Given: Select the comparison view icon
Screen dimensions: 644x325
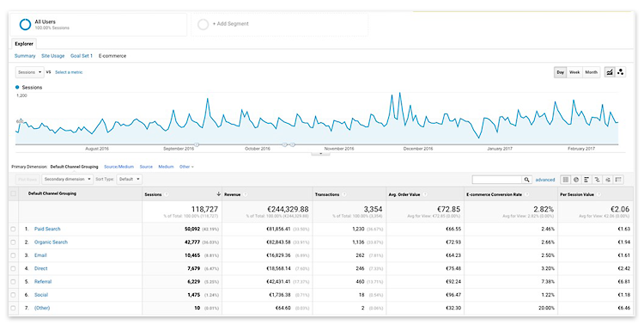Looking at the screenshot, I should click(x=597, y=180).
